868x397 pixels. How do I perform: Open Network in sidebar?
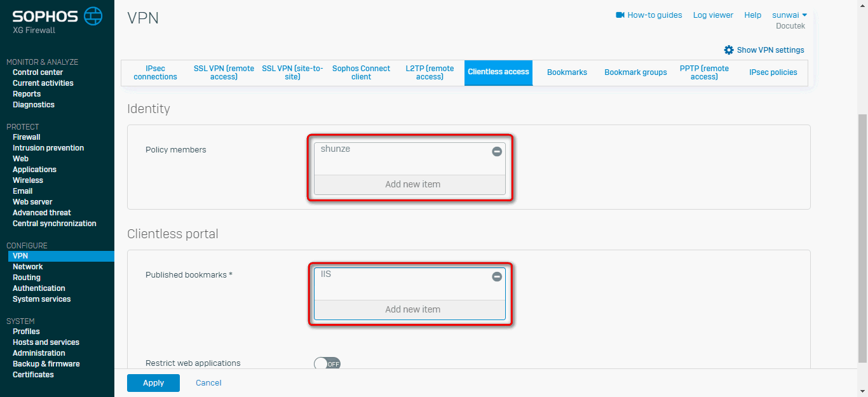(x=28, y=267)
